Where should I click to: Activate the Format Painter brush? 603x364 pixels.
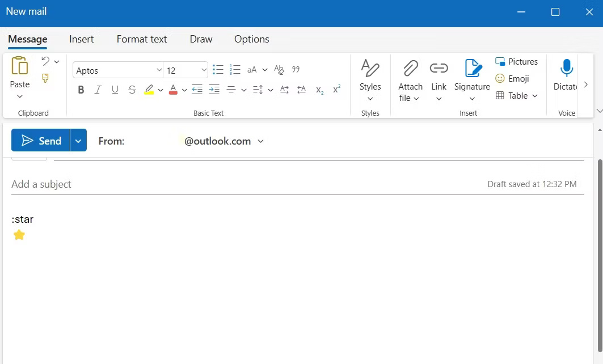(45, 78)
